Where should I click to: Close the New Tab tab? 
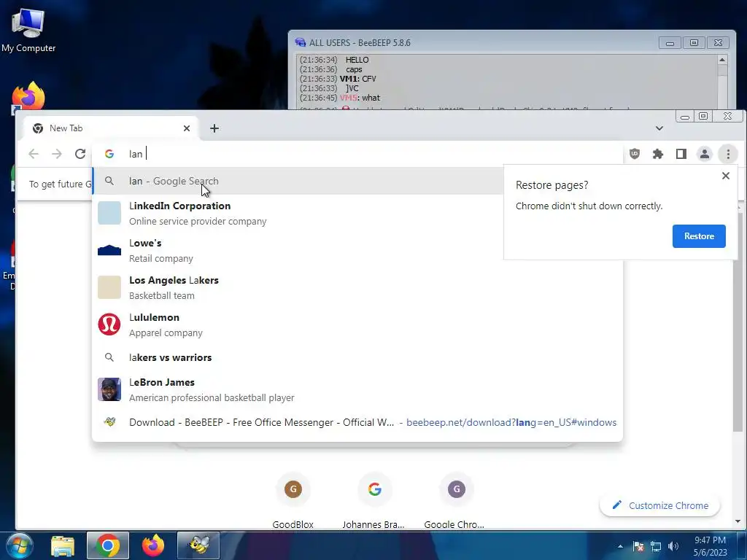[x=187, y=128]
